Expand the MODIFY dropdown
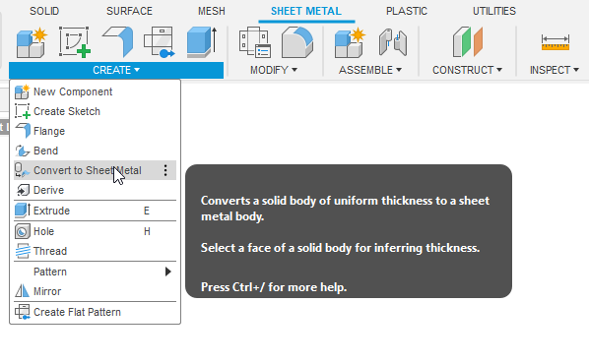Screen dimensions: 589x364 [x=274, y=70]
